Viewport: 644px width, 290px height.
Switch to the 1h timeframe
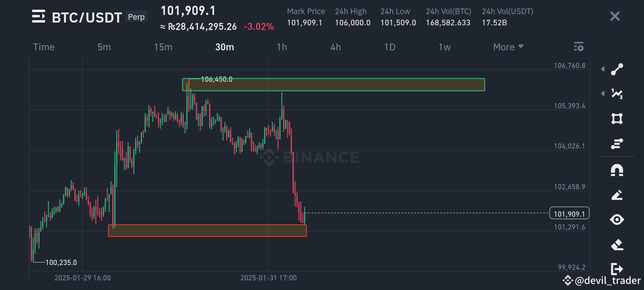[282, 47]
